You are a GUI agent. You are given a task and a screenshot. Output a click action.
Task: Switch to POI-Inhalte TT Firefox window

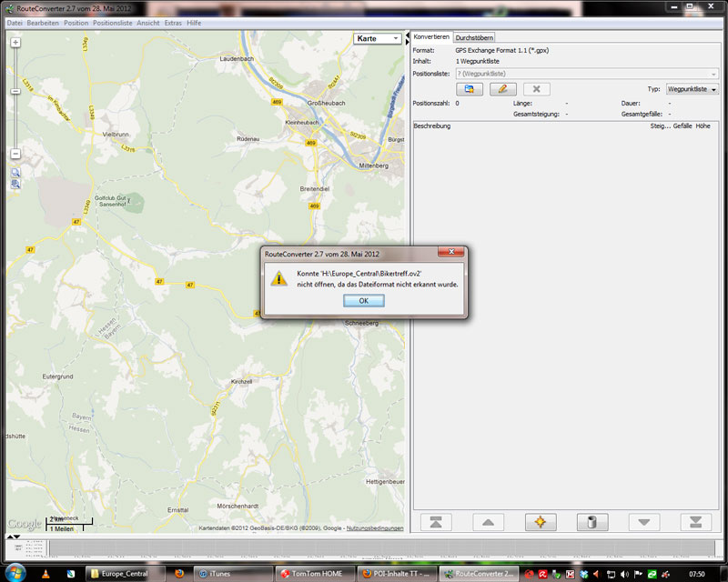point(397,574)
